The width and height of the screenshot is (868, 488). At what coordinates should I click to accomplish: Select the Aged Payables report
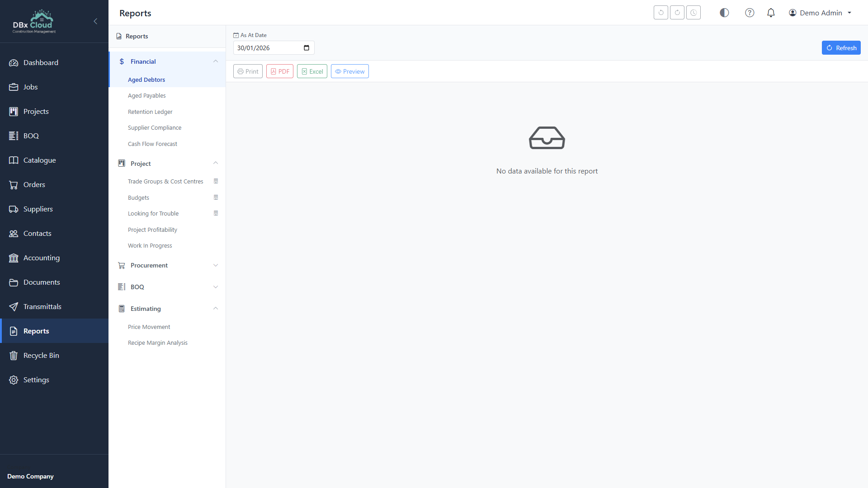tap(146, 95)
